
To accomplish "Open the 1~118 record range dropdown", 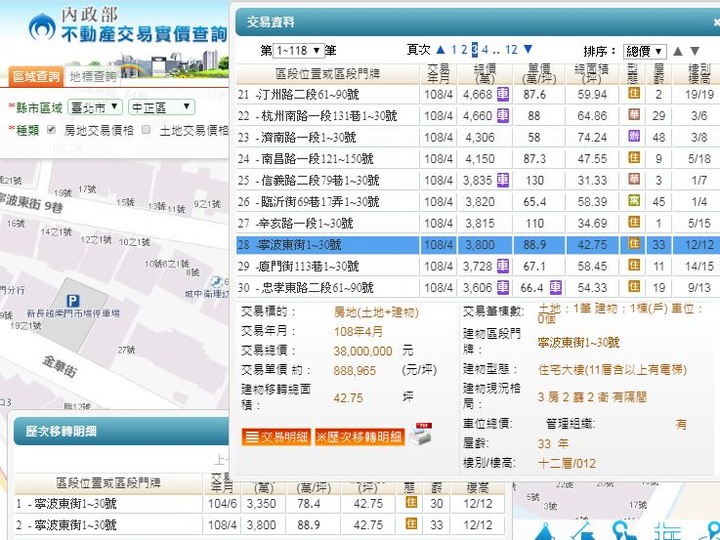I will click(x=298, y=51).
